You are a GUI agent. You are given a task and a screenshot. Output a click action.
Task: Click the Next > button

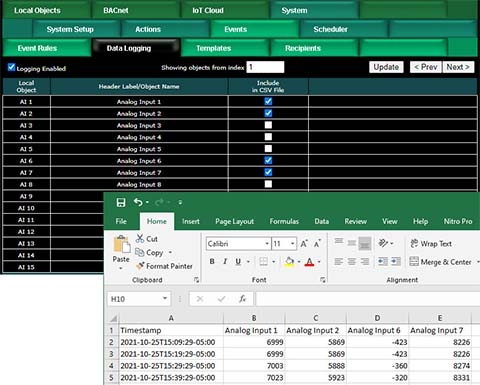(458, 67)
